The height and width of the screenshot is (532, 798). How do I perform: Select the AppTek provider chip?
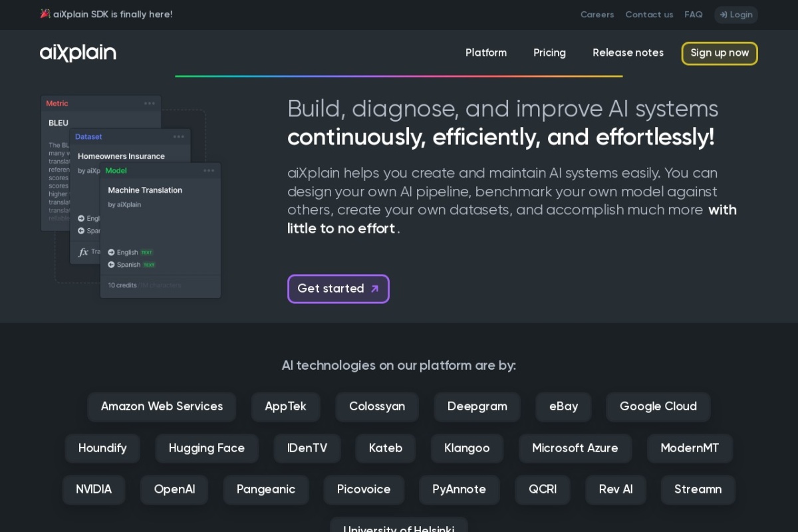click(x=285, y=406)
